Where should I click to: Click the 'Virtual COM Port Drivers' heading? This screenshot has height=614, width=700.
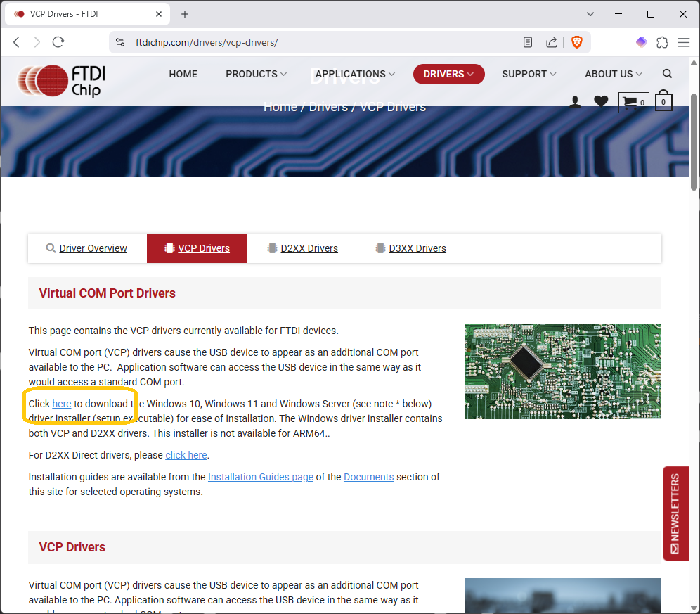(107, 293)
